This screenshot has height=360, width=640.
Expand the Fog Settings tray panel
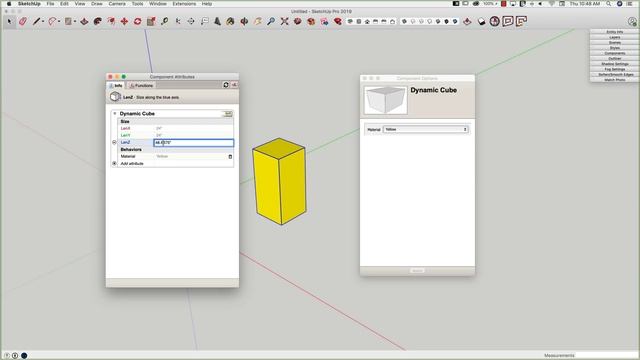pos(614,69)
